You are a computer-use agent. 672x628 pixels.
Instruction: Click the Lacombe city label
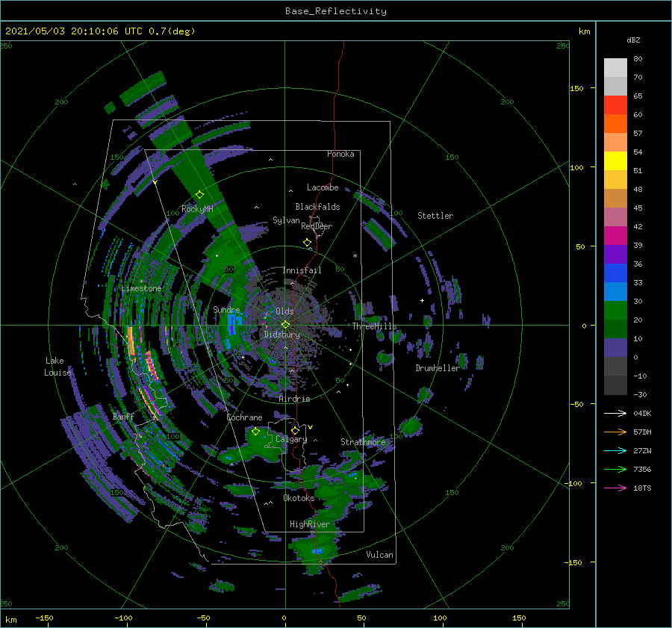coord(323,187)
